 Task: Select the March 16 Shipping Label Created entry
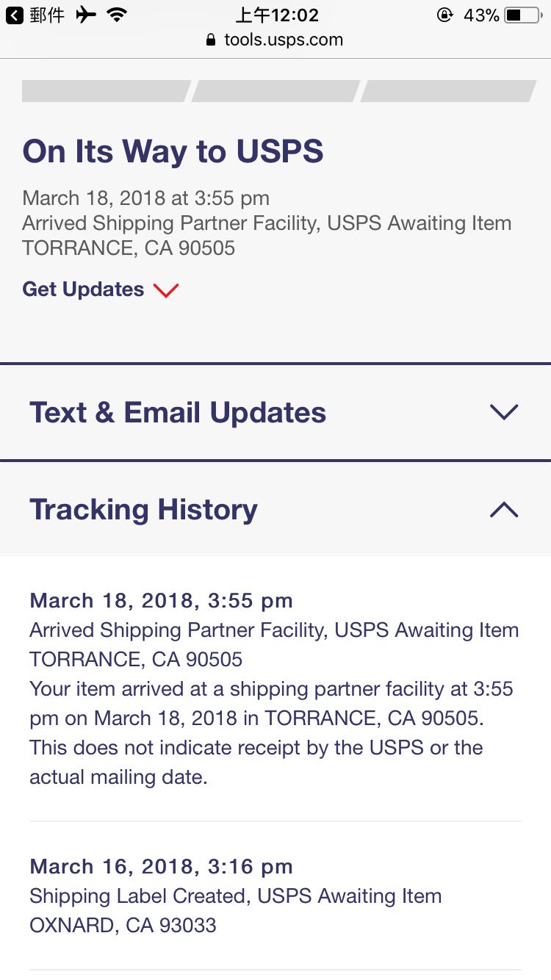tap(235, 896)
